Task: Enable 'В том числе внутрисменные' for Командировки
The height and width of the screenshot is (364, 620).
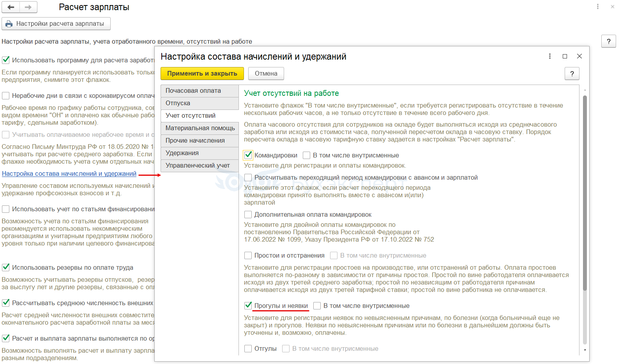Action: tap(307, 155)
